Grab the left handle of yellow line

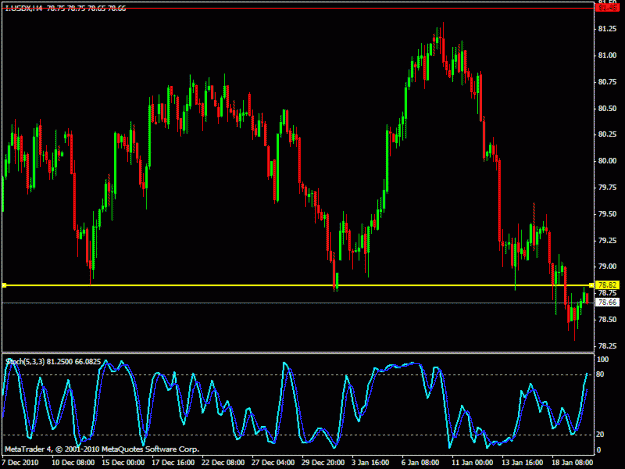click(x=4, y=285)
